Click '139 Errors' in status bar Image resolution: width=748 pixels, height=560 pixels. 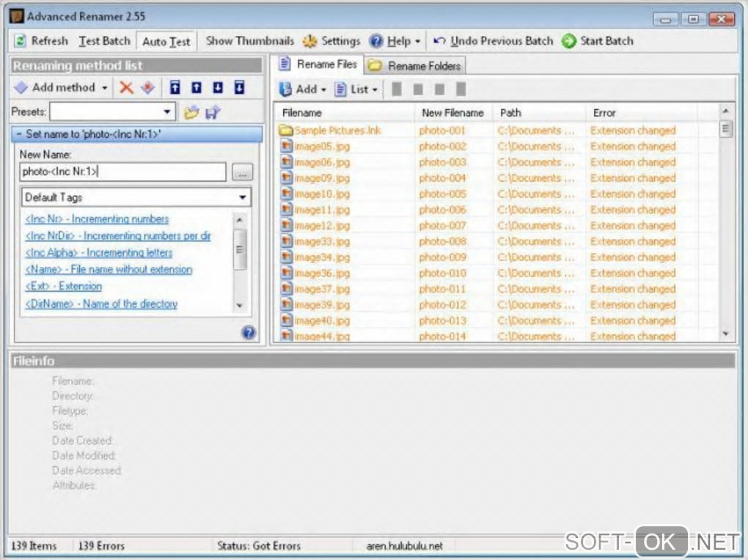(101, 545)
